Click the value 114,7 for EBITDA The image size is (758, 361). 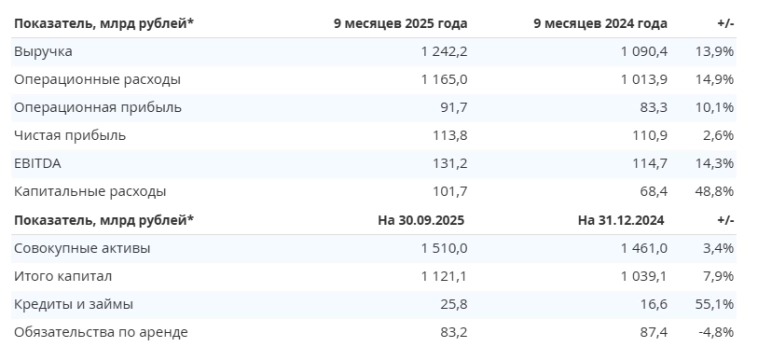click(x=650, y=163)
